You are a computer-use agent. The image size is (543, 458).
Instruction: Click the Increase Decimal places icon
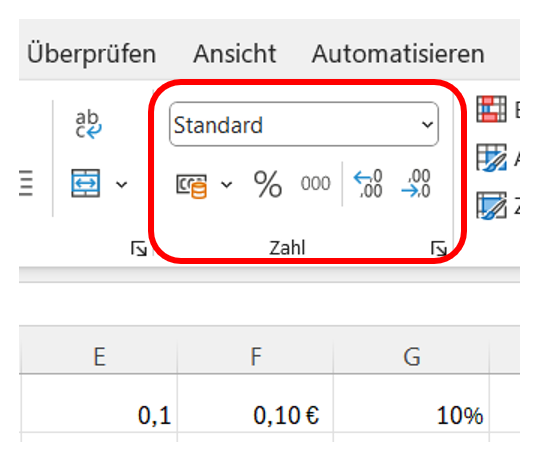point(368,183)
